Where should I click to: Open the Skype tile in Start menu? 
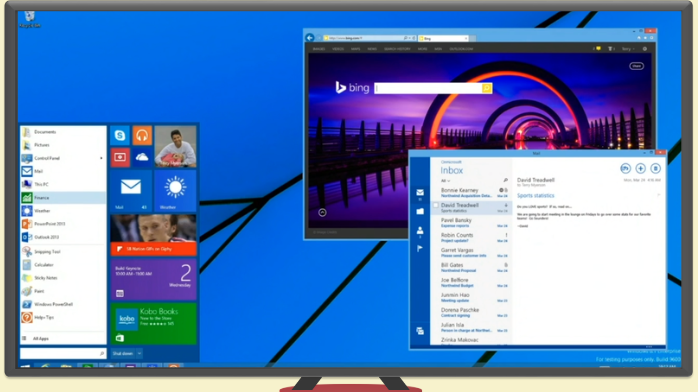pos(120,135)
